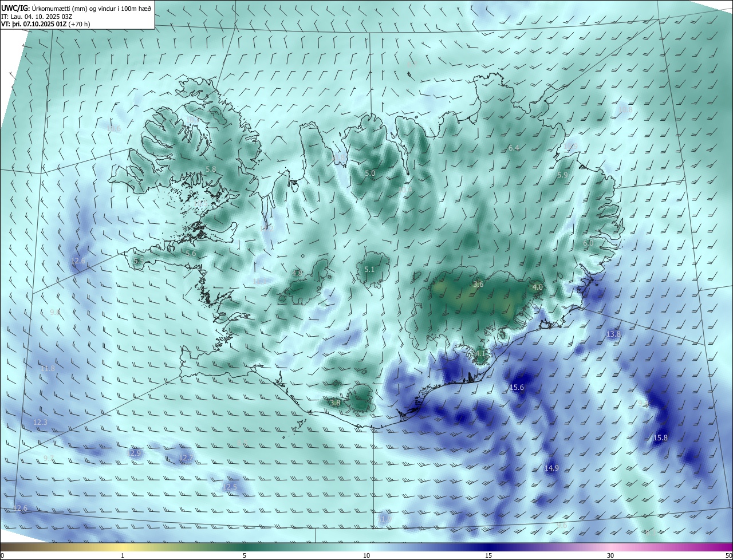This screenshot has width=733, height=560.
Task: Click the '10' tick on the color scale
Action: point(366,556)
